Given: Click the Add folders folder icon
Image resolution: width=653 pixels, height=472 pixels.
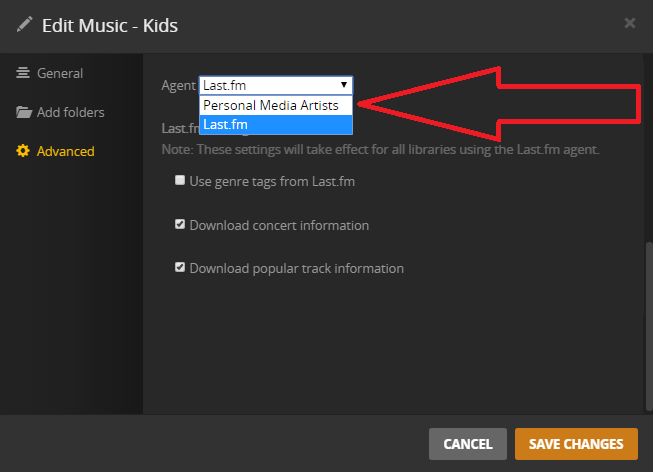Looking at the screenshot, I should 24,112.
